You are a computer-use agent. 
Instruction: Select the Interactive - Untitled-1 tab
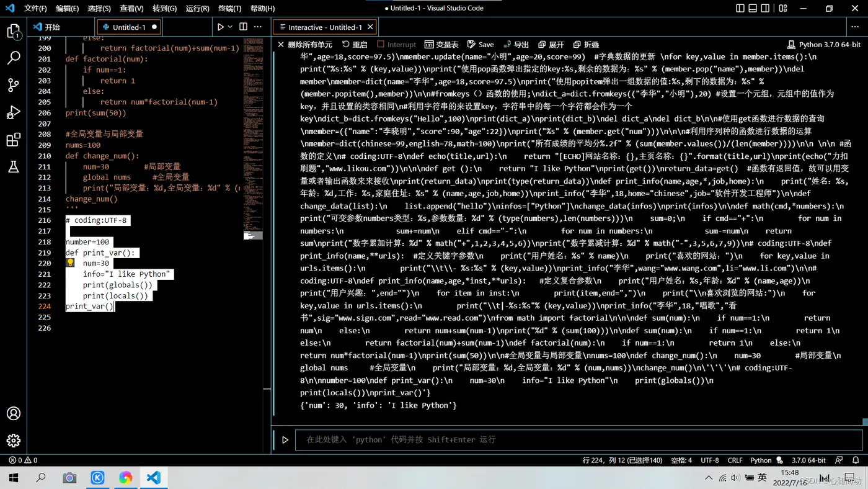click(325, 27)
